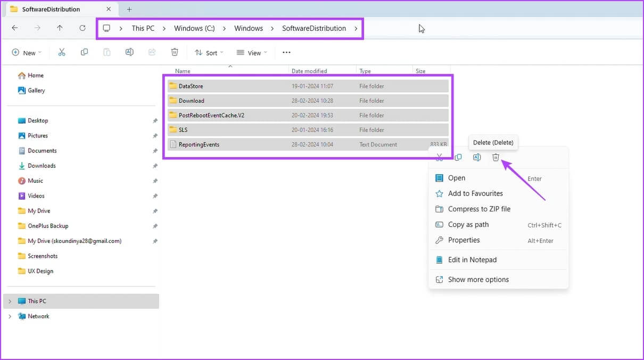Image resolution: width=644 pixels, height=360 pixels.
Task: Expand the Network tree node
Action: coord(10,316)
